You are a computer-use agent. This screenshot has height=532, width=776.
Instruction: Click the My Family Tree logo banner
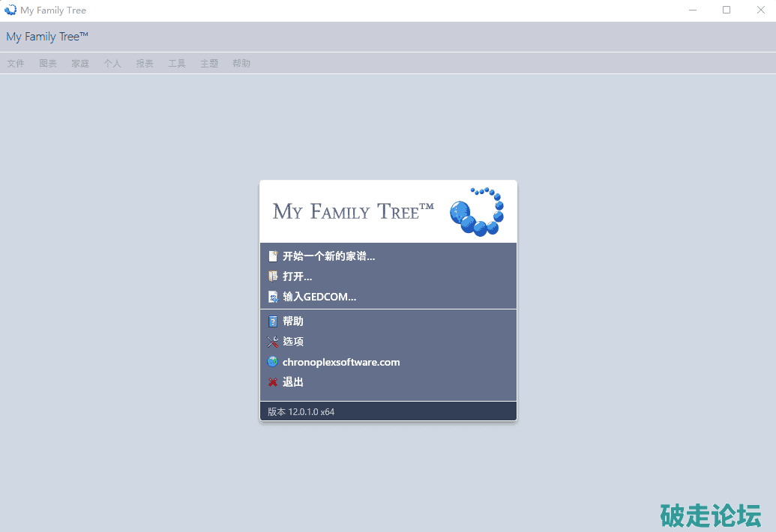coord(388,211)
